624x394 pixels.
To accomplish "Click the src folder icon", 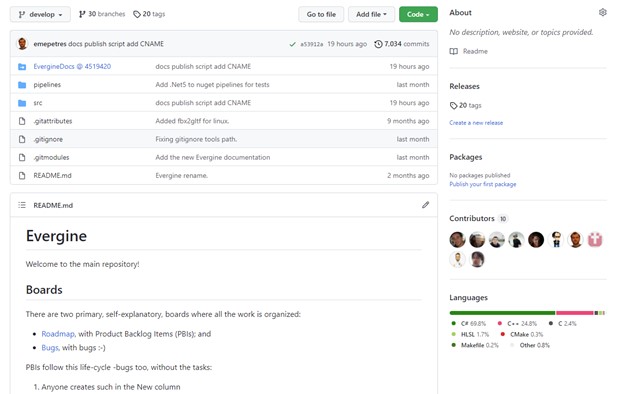I will click(22, 103).
